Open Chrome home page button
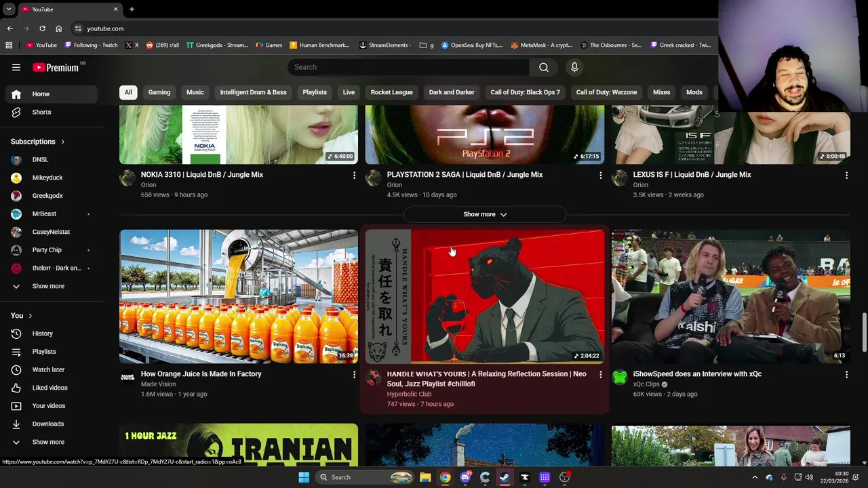868x488 pixels. pyautogui.click(x=58, y=28)
